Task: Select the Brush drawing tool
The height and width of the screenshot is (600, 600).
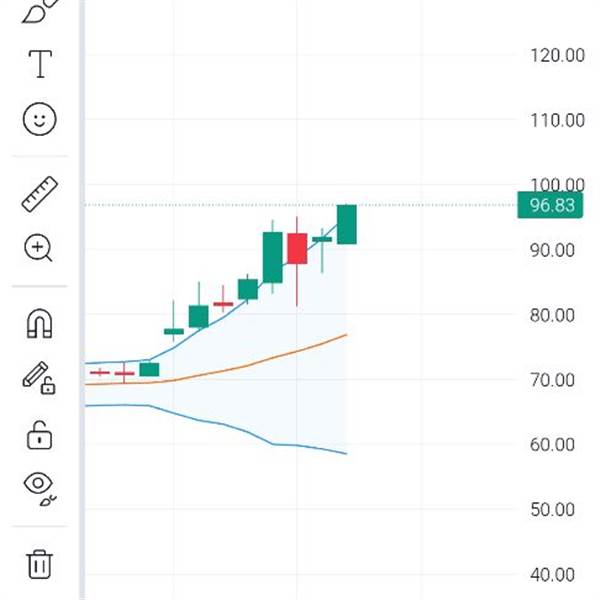Action: [x=38, y=10]
